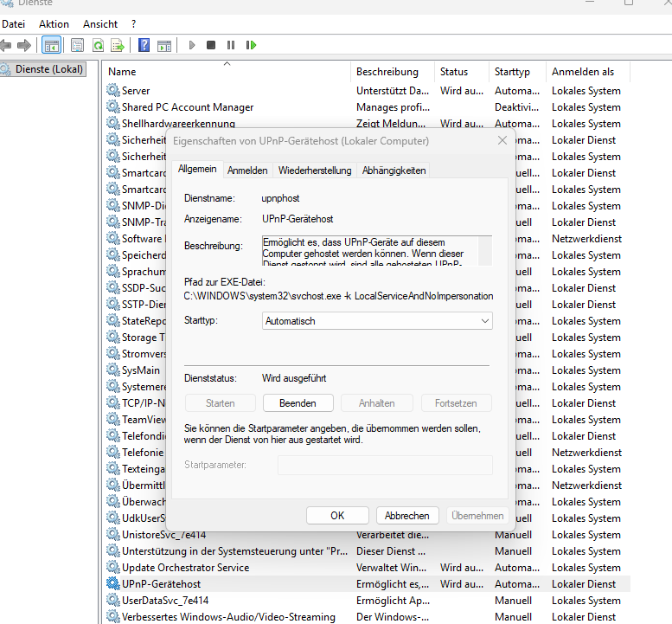Sort by the Status column header
672x624 pixels.
462,72
